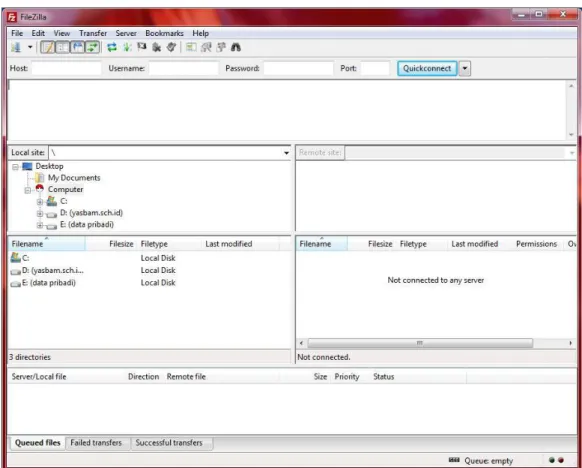Sort remote list by Permissions column
Image resolution: width=582 pixels, height=468 pixels.
pyautogui.click(x=536, y=244)
